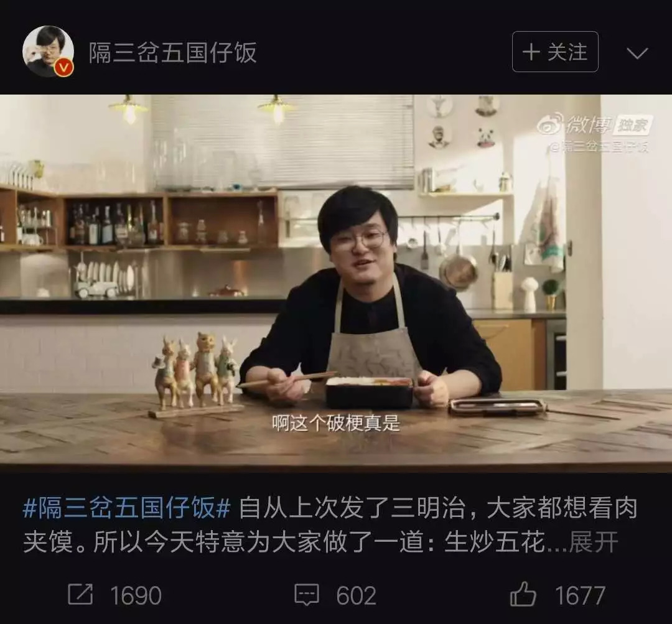Tap the orange verified V badge

[64, 68]
